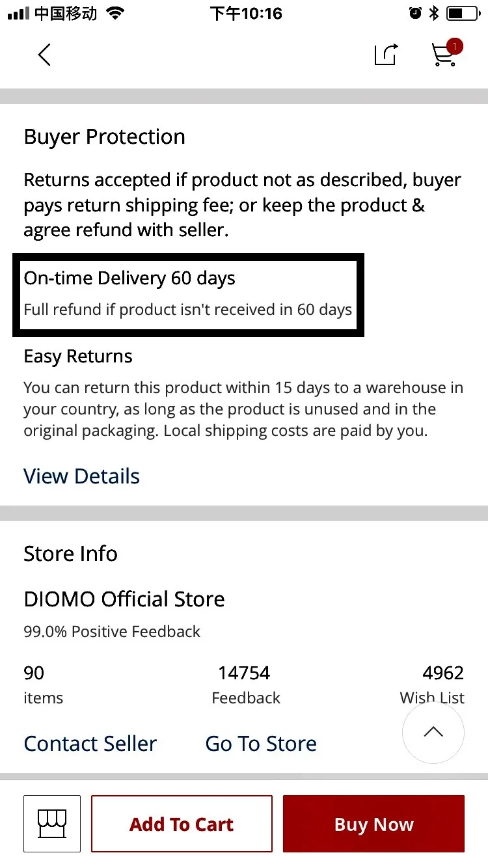The image size is (488, 868).
Task: Click the Add To Cart button
Action: pyautogui.click(x=182, y=824)
